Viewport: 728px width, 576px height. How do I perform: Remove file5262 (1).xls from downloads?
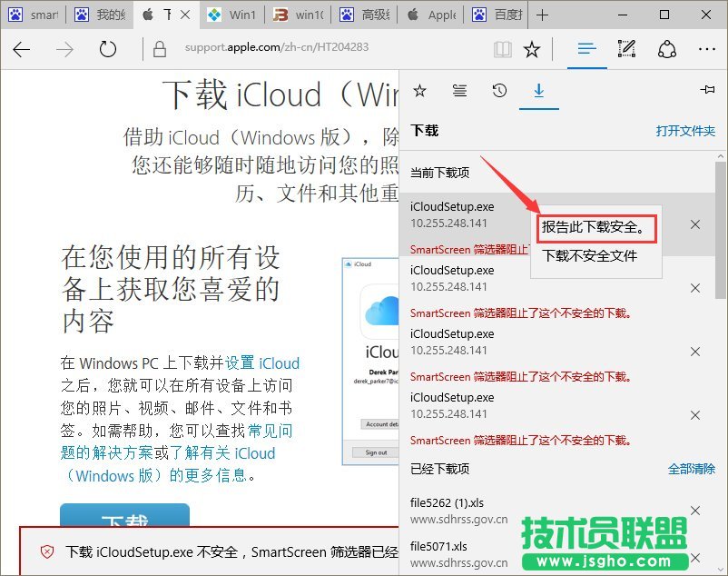(x=695, y=511)
